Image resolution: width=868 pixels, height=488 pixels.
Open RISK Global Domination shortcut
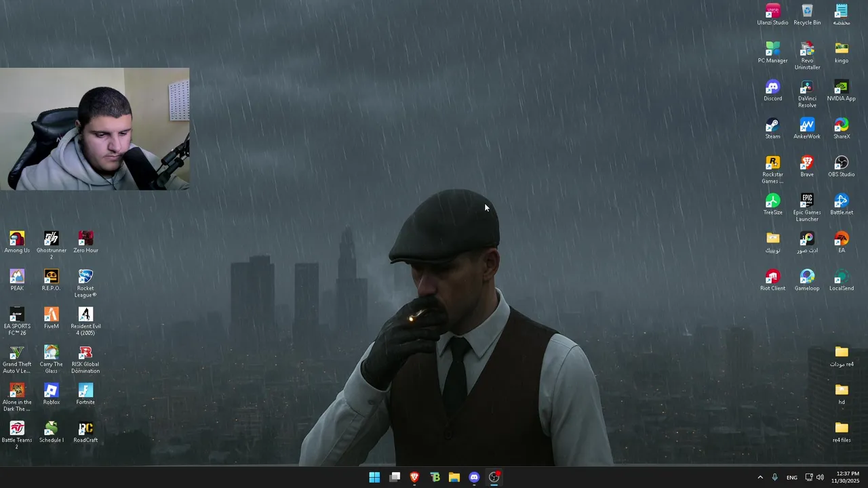[85, 359]
